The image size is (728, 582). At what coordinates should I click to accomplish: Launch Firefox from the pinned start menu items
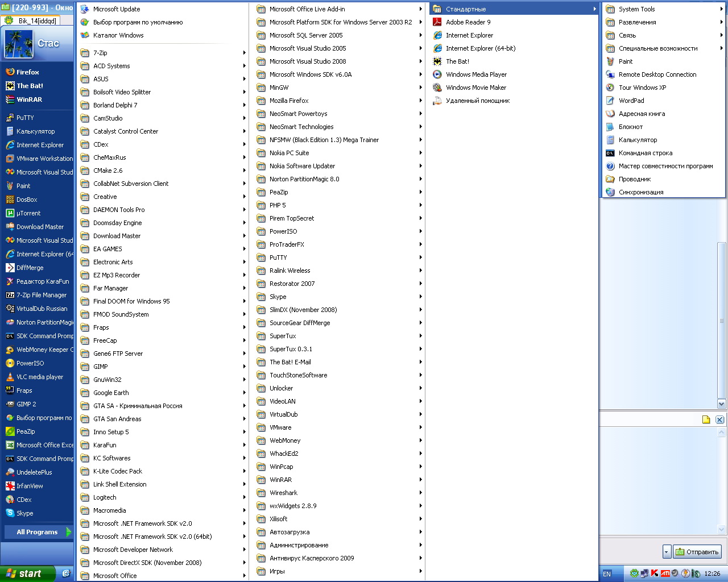click(27, 72)
